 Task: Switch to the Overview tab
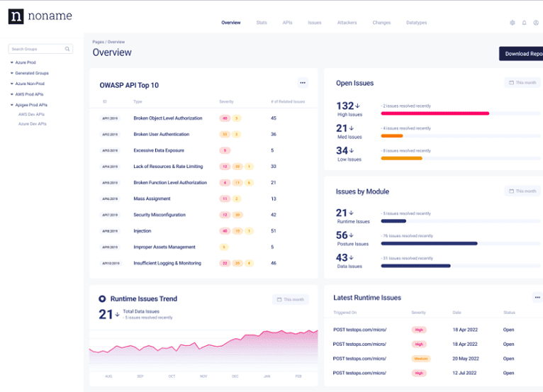(230, 23)
